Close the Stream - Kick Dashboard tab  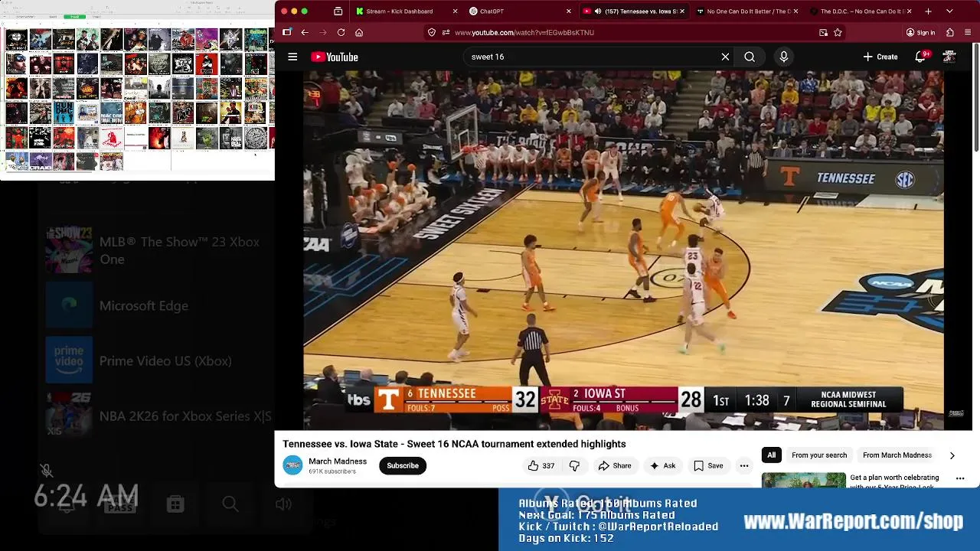[455, 11]
